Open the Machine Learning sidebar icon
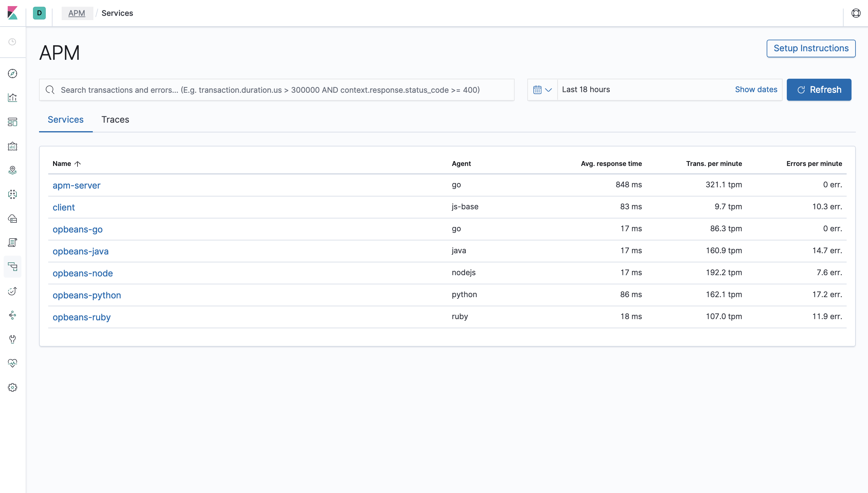Screen dimensions: 868x493 pyautogui.click(x=13, y=194)
